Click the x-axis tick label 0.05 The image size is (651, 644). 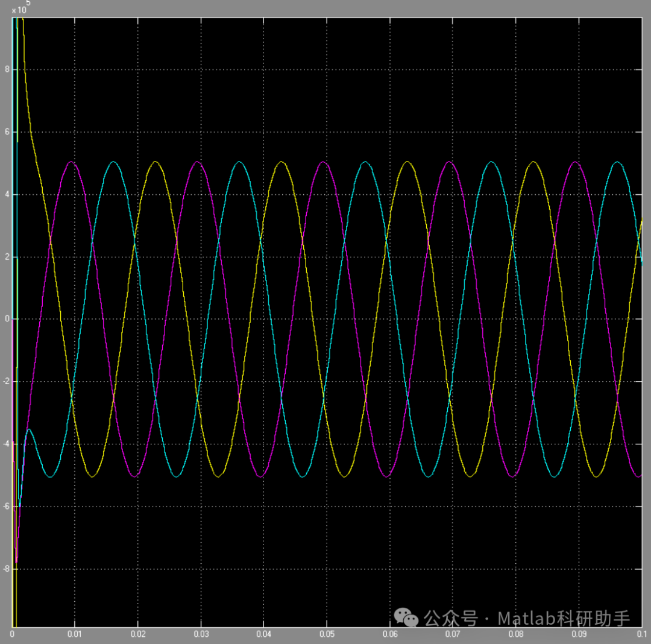(x=327, y=634)
